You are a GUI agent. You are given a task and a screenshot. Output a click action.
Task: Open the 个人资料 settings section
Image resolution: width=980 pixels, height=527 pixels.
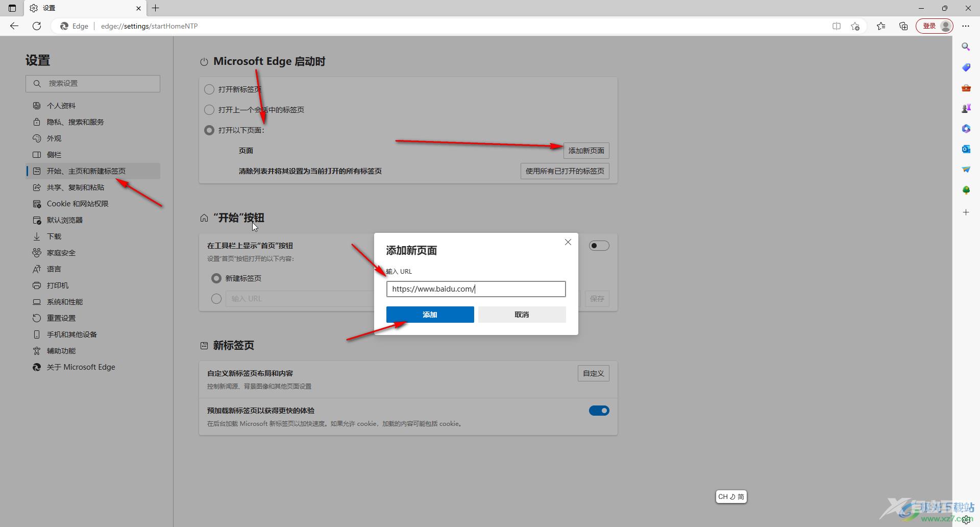[x=93, y=106]
